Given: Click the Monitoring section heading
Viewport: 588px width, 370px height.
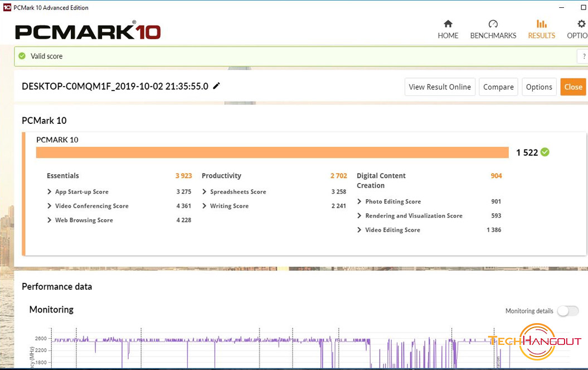Looking at the screenshot, I should click(51, 310).
